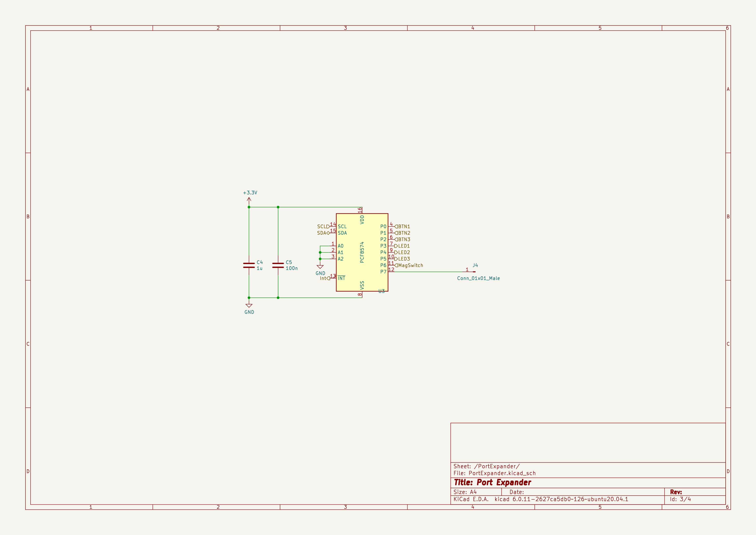Click the A2 pin name
This screenshot has width=756, height=535.
point(340,259)
